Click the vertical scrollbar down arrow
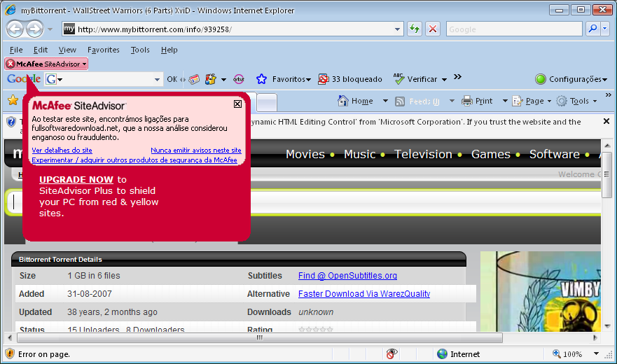 coord(606,326)
